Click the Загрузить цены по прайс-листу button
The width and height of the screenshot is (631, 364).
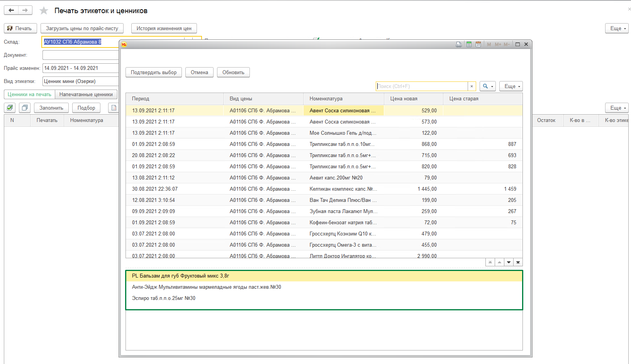point(82,29)
